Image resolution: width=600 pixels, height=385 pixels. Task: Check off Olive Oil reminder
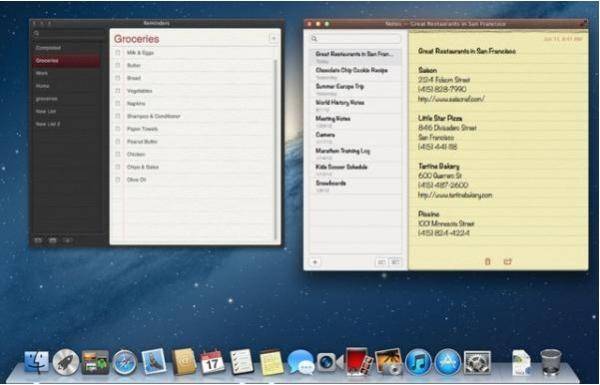click(x=118, y=179)
